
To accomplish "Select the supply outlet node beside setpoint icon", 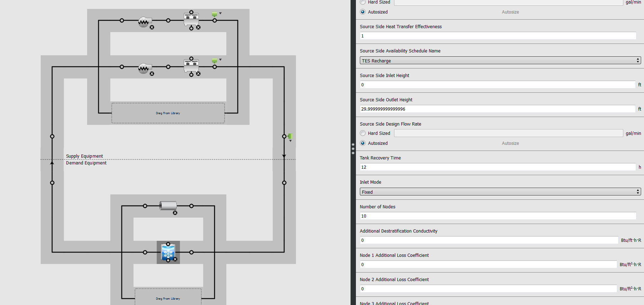I will [284, 136].
